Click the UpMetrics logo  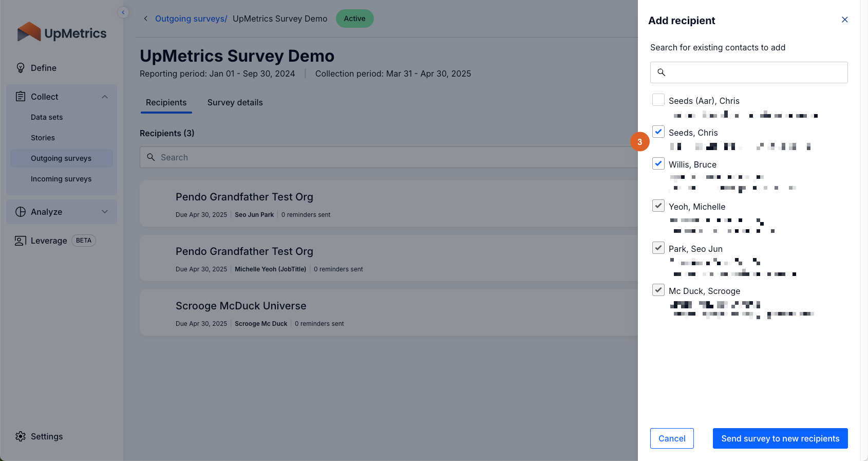pos(62,32)
